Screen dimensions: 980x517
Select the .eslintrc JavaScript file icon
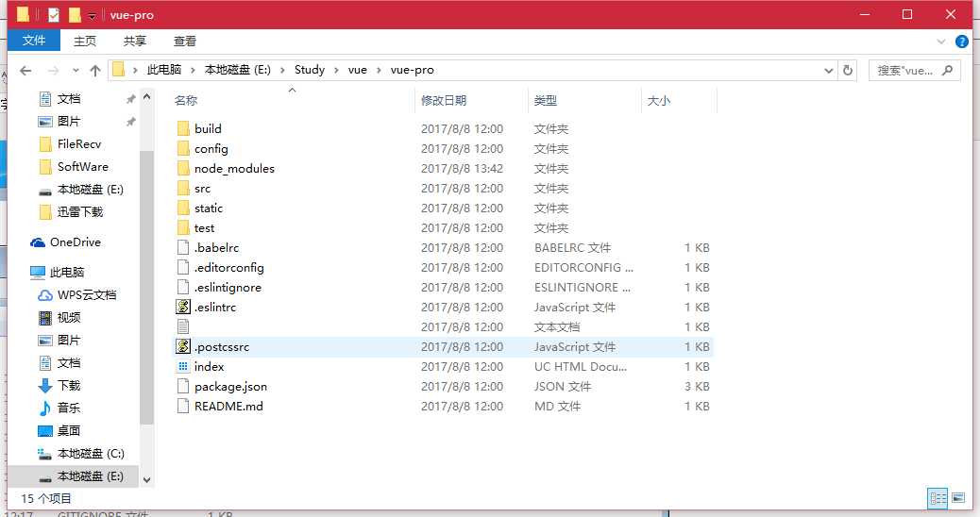tap(183, 308)
